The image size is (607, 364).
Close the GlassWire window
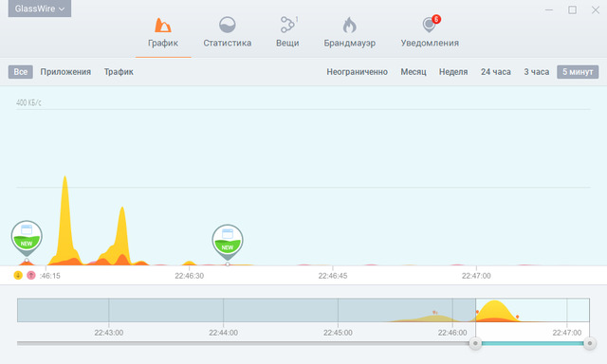click(x=596, y=10)
